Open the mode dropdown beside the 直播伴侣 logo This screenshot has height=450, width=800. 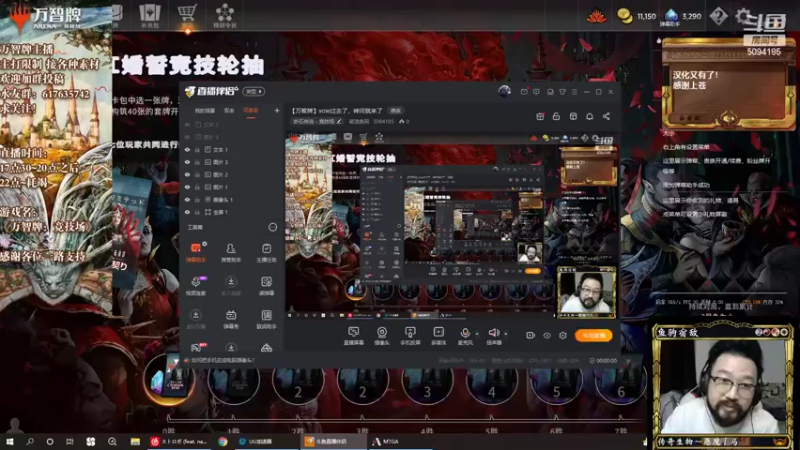pos(254,91)
